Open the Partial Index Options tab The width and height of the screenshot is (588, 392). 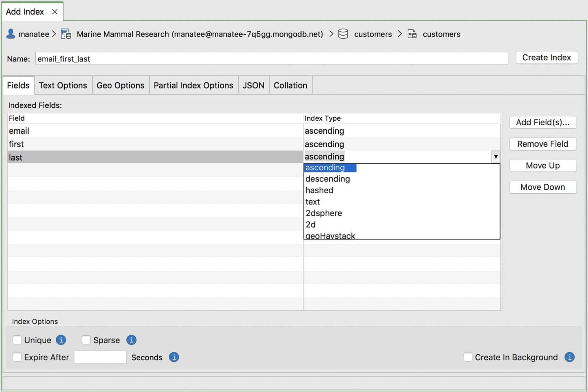pos(193,85)
